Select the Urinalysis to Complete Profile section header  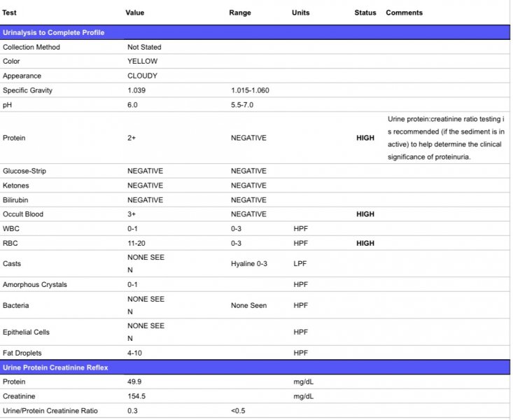[x=54, y=33]
